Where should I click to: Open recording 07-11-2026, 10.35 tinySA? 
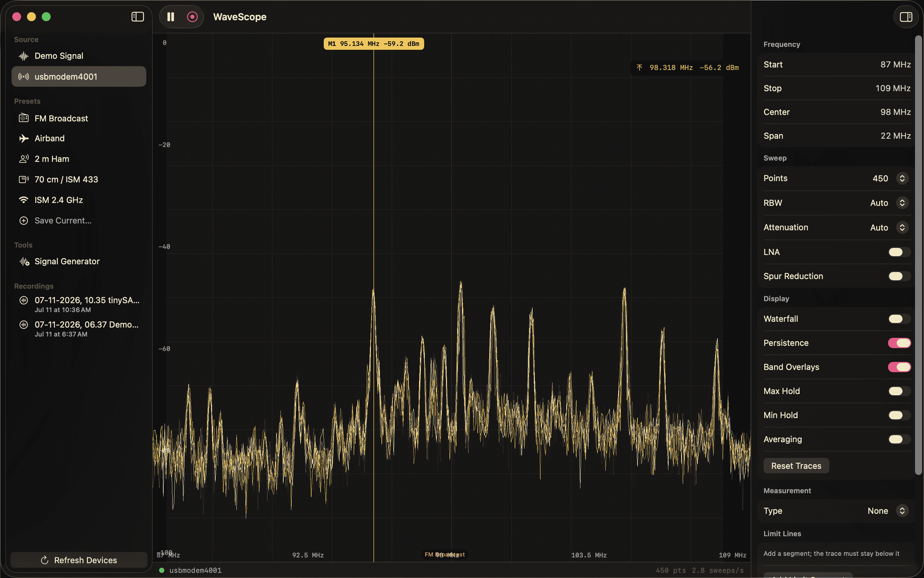(79, 304)
